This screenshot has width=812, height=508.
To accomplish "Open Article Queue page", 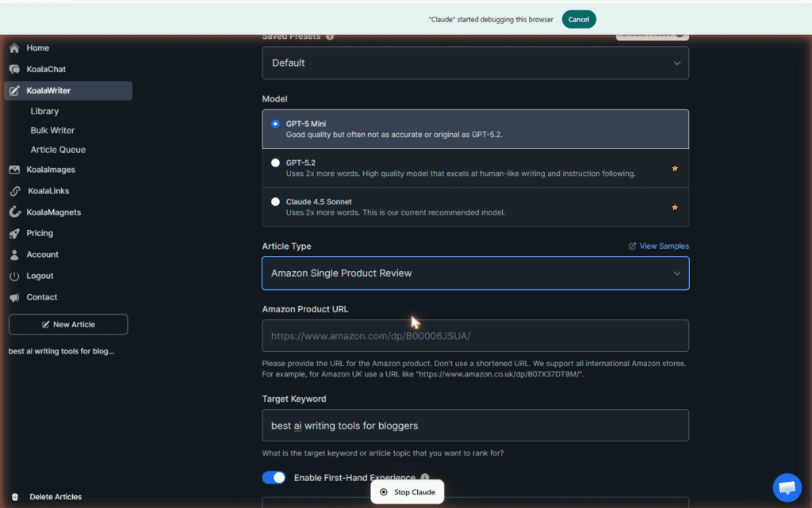I will click(58, 150).
